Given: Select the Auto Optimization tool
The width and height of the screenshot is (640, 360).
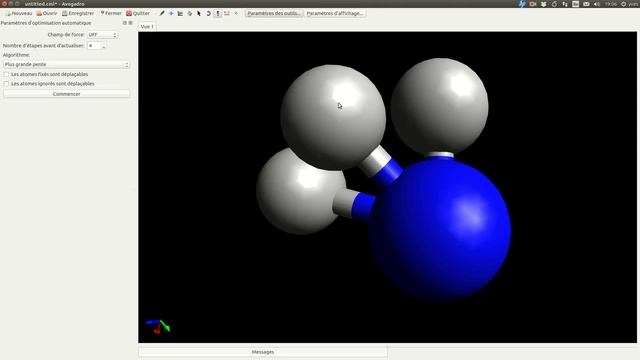Looking at the screenshot, I should click(218, 13).
